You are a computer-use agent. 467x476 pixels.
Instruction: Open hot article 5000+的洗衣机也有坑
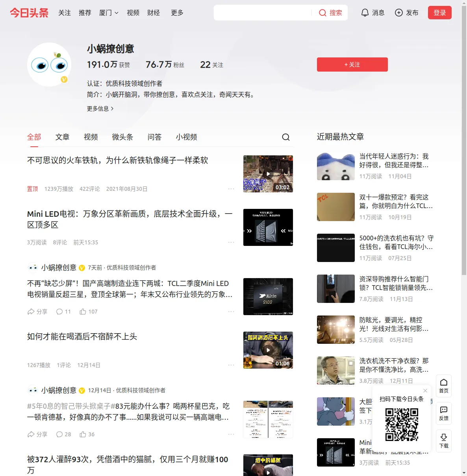[x=397, y=242]
